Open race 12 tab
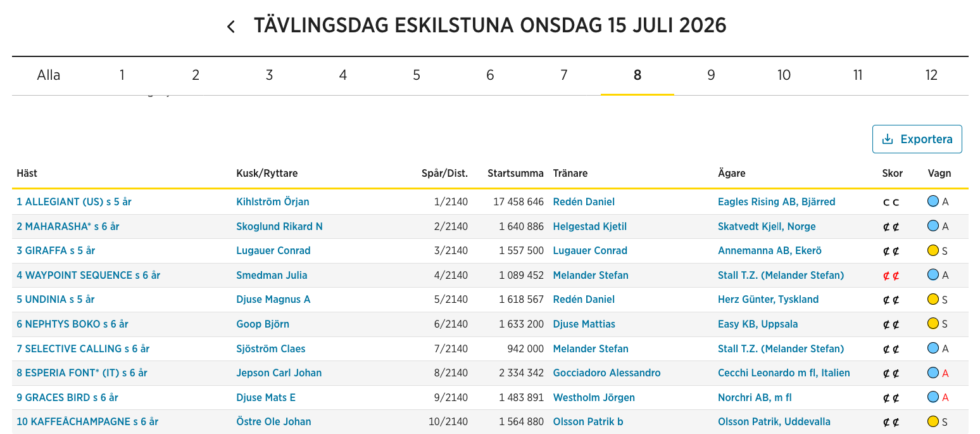The image size is (980, 434). (x=931, y=75)
